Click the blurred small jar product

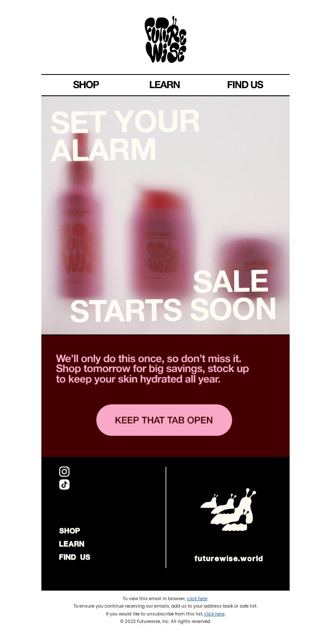[x=252, y=267]
